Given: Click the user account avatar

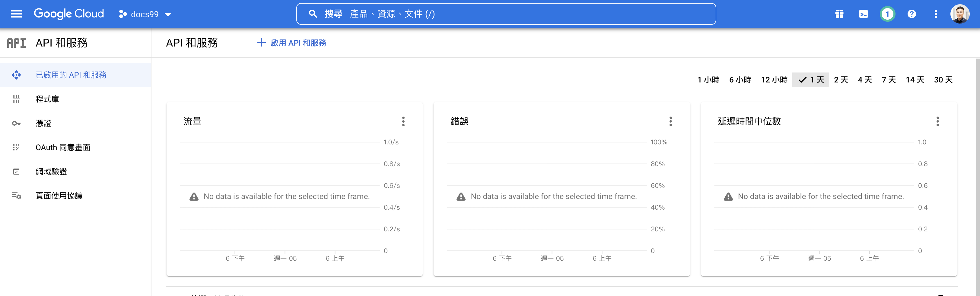Looking at the screenshot, I should [959, 14].
